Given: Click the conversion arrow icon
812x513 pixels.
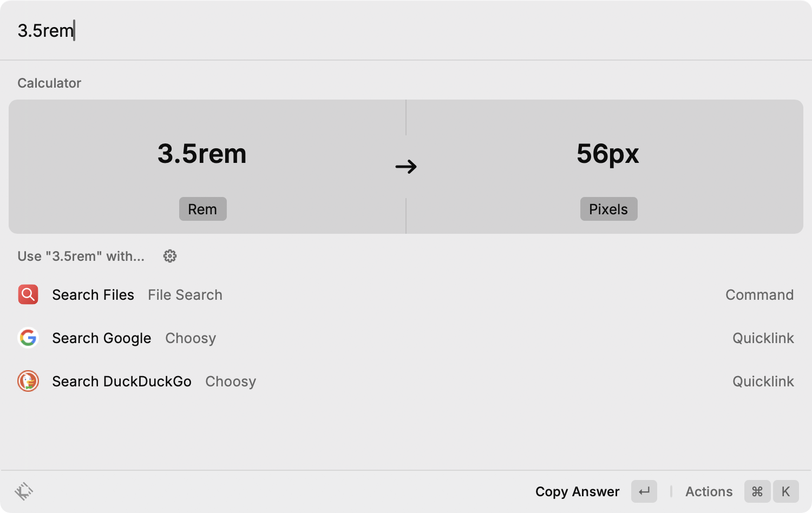Looking at the screenshot, I should (406, 166).
